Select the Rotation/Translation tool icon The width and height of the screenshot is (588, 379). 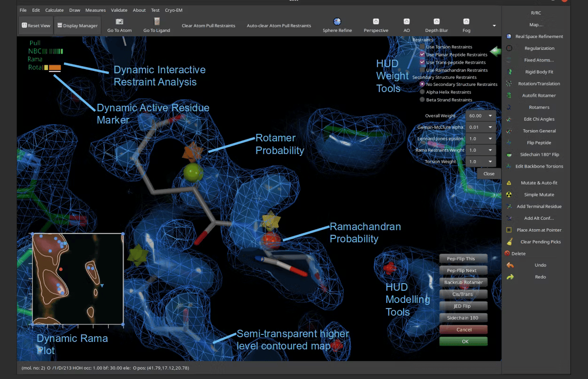509,84
